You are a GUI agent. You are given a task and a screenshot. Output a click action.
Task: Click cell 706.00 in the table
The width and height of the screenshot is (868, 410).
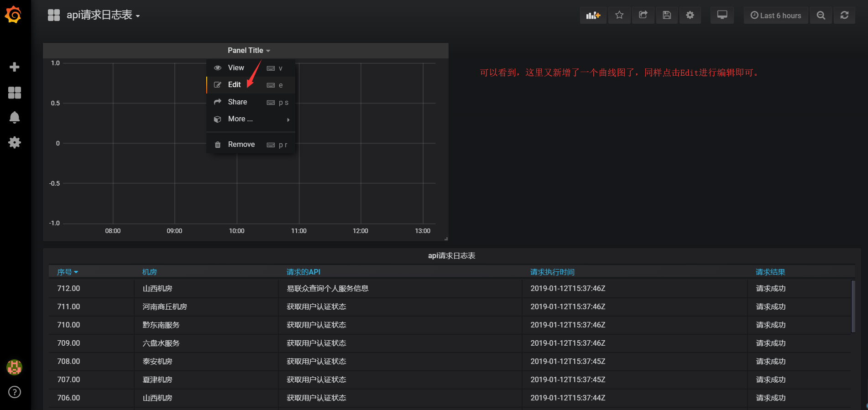point(68,398)
